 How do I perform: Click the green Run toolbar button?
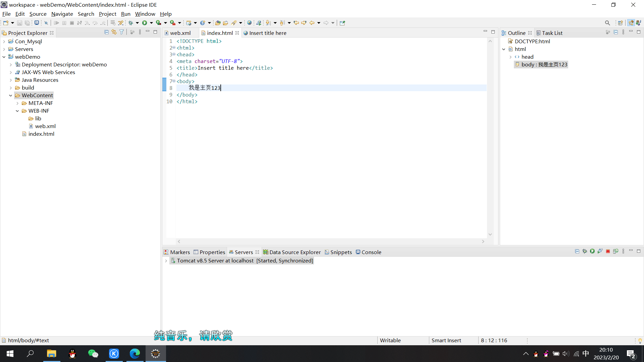point(145,23)
